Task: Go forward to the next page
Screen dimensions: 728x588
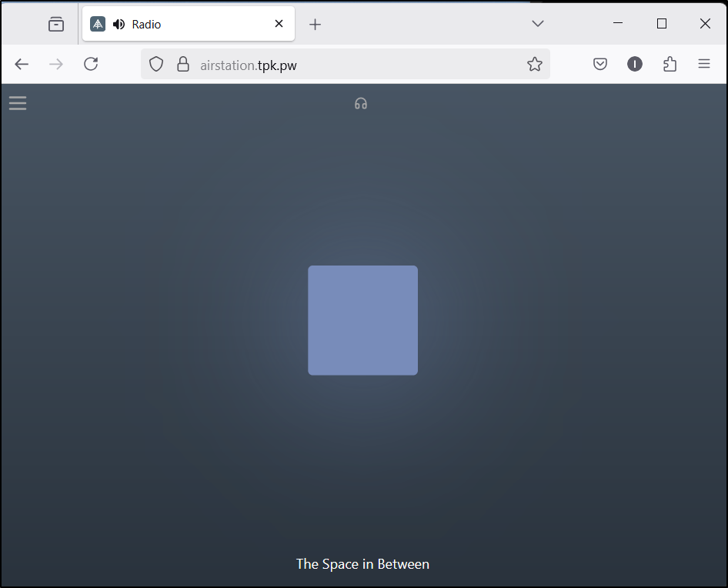Action: click(56, 64)
